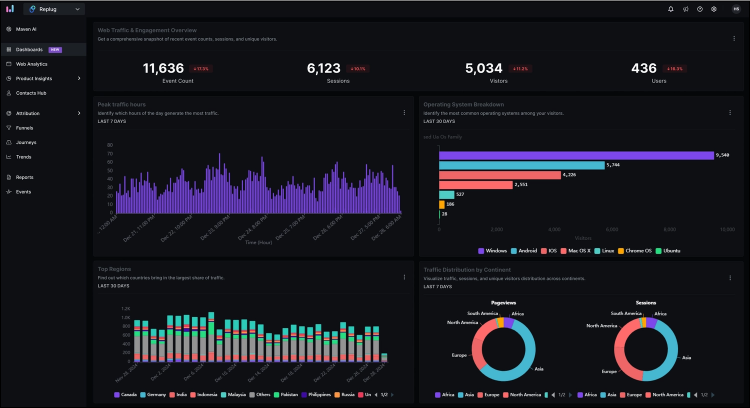Viewport: 750px width, 408px height.
Task: Toggle India in the Top Regions legend
Action: [x=178, y=395]
